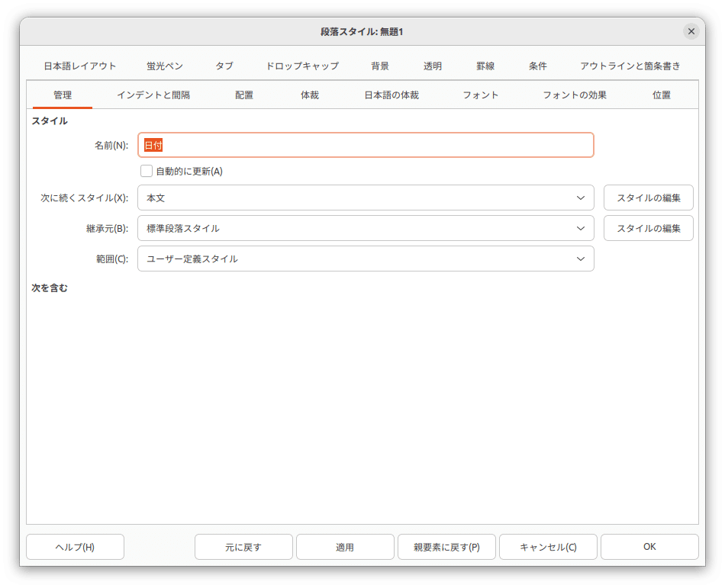
Task: Click the 元に戻す button
Action: pyautogui.click(x=243, y=547)
